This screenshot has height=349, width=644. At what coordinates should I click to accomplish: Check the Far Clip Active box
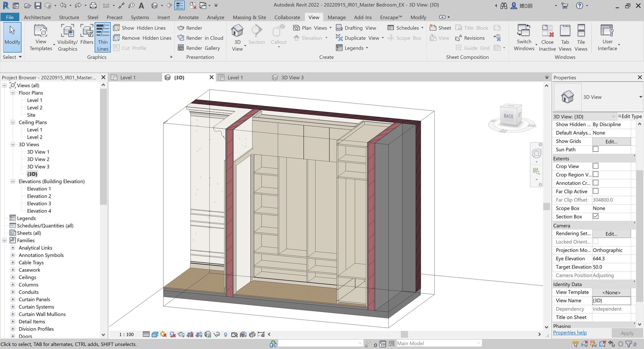[x=595, y=191]
